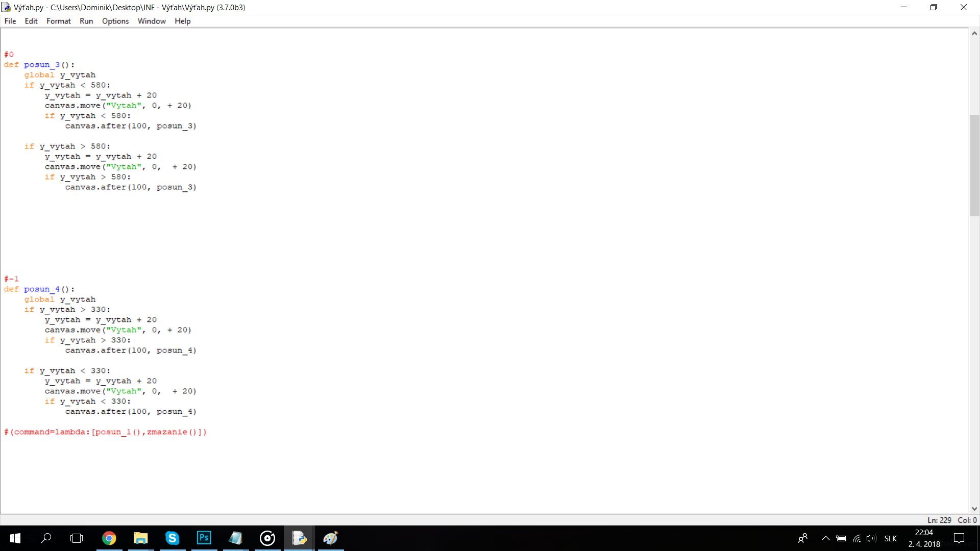
Task: Open the Action Center notifications icon
Action: (959, 538)
